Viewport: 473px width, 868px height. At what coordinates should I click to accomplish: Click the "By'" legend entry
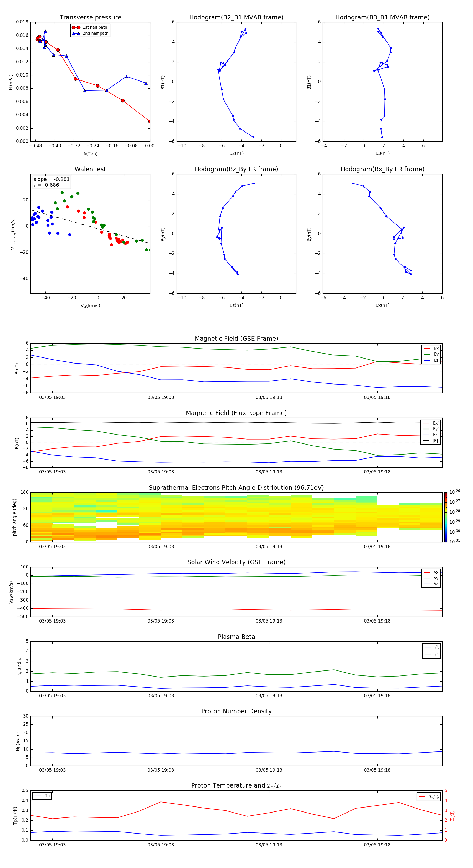pos(431,429)
